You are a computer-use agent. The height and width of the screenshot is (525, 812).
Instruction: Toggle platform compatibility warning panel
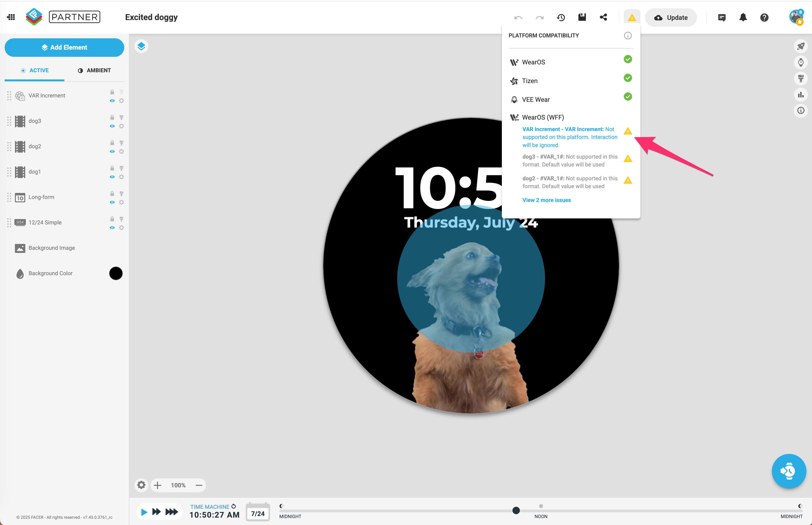(632, 17)
